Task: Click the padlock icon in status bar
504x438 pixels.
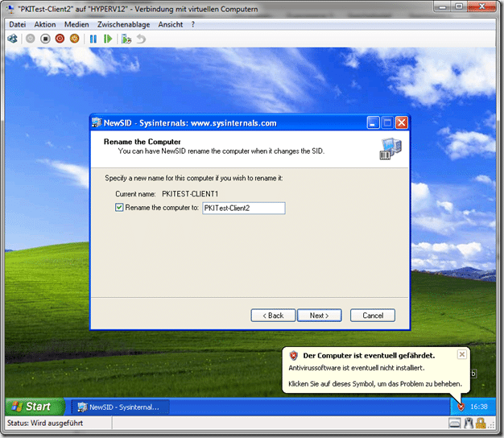Action: click(x=481, y=424)
